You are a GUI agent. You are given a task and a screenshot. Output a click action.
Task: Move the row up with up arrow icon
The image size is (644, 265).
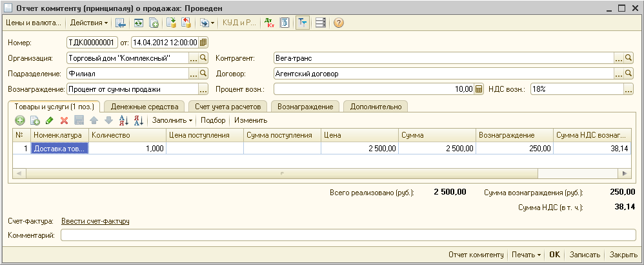coord(94,121)
